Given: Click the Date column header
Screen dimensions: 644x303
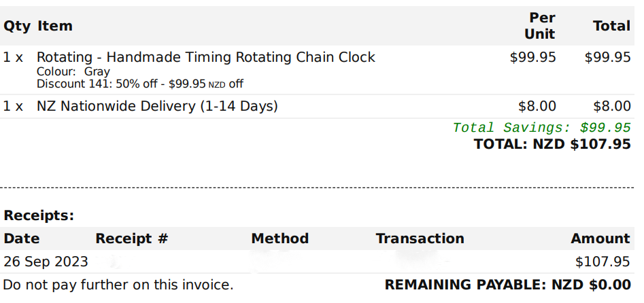Looking at the screenshot, I should click(x=21, y=238).
